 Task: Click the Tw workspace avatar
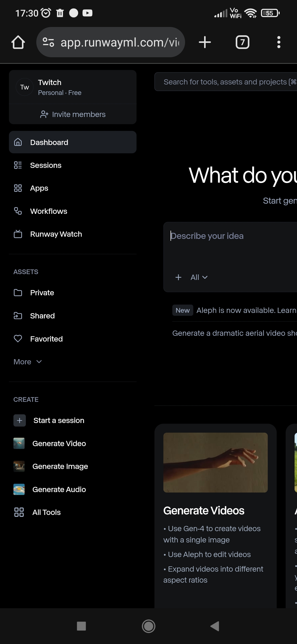click(24, 87)
